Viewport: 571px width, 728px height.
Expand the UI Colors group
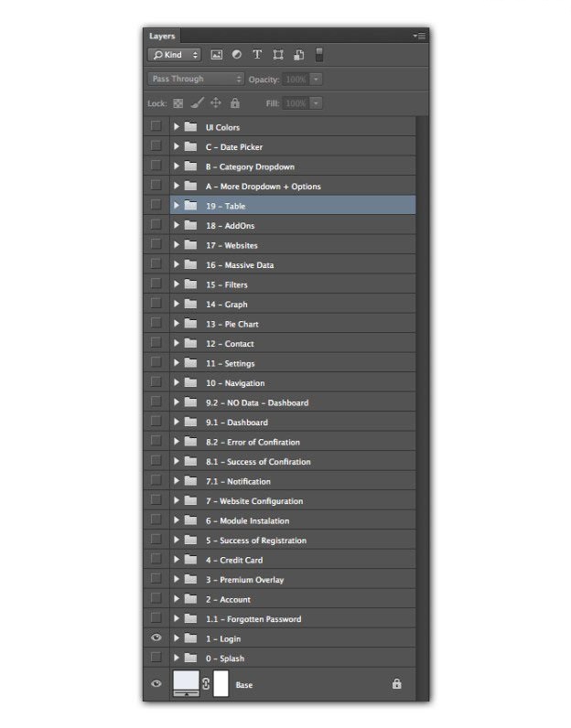[177, 127]
